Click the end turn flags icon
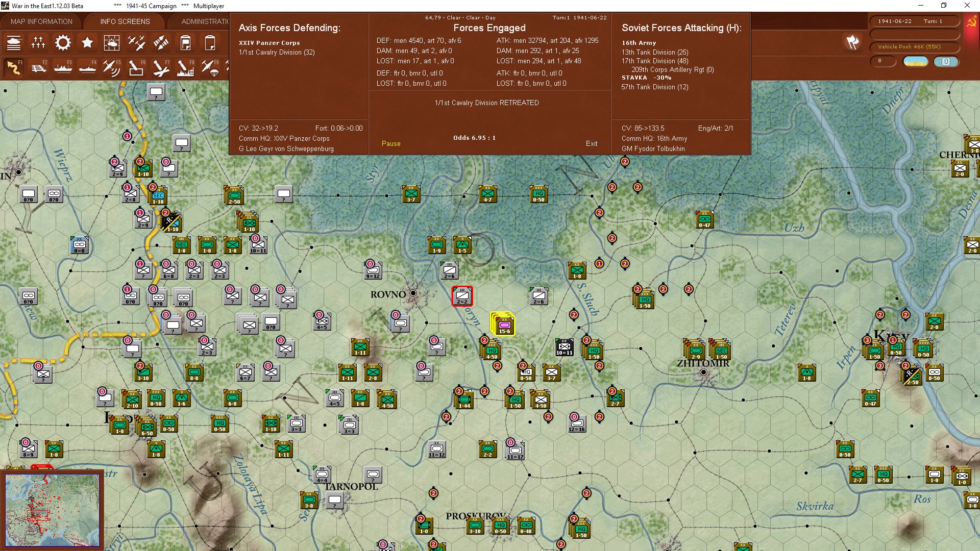Screen dimensions: 980x551 tap(852, 43)
